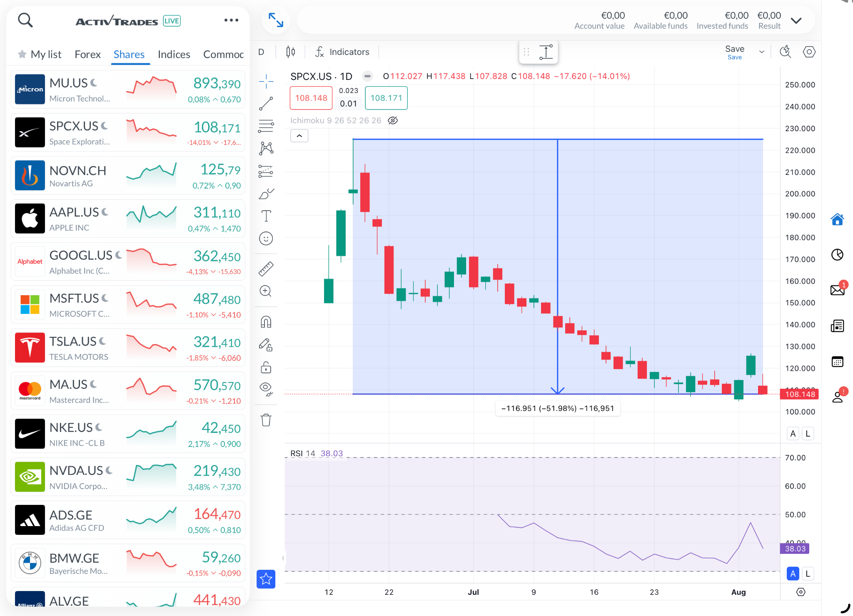The width and height of the screenshot is (853, 616).
Task: Open TSLA.US Tesla row
Action: click(128, 348)
